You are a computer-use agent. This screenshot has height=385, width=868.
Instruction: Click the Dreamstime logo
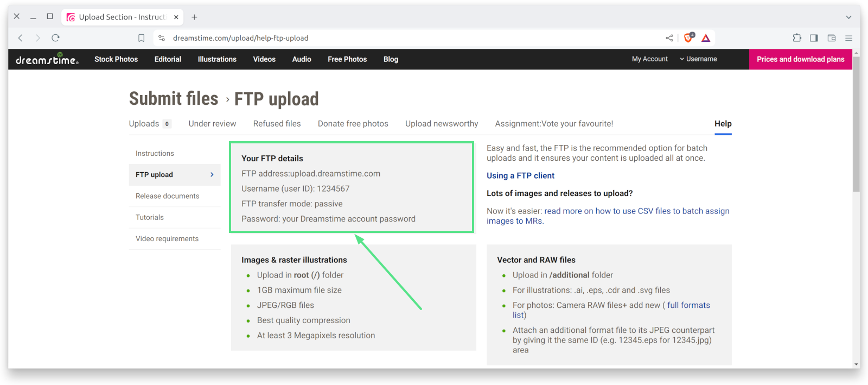point(47,59)
